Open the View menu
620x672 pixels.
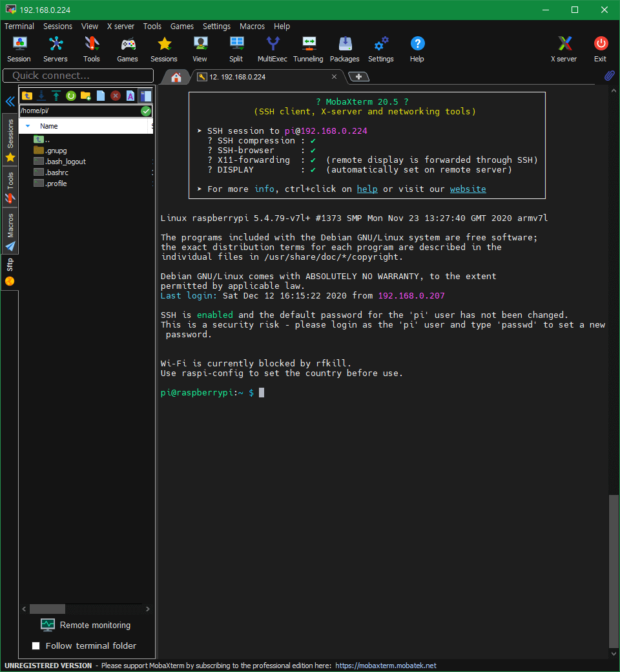90,26
